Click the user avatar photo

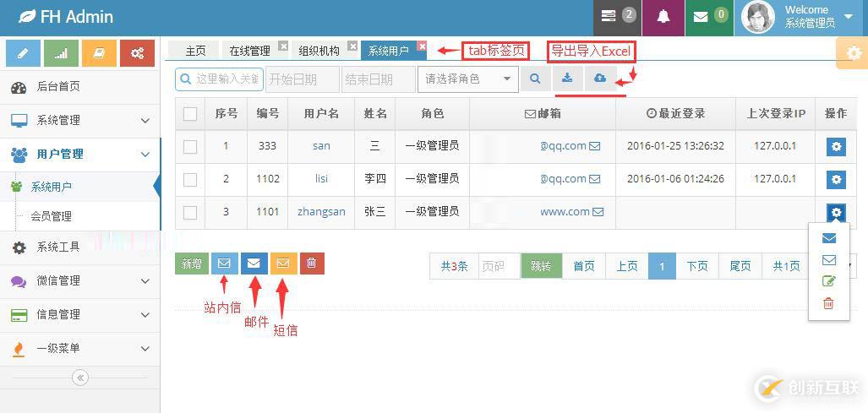(x=758, y=18)
